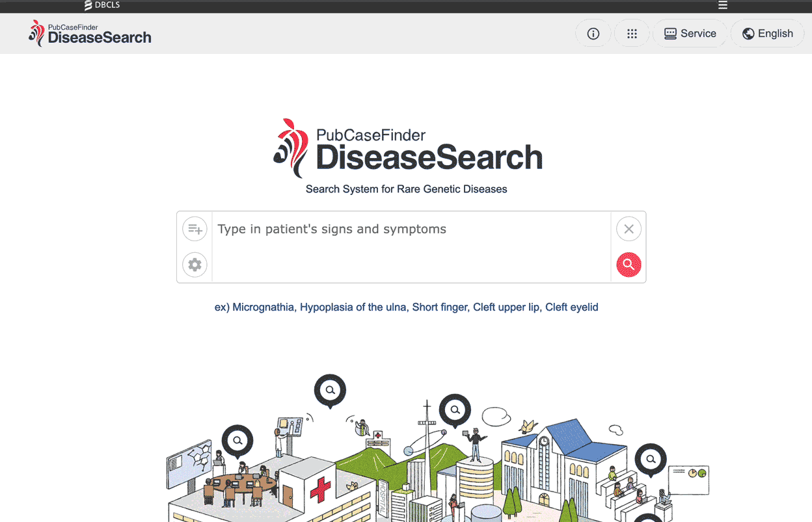Open the Service menu
This screenshot has width=812, height=522.
click(x=690, y=34)
